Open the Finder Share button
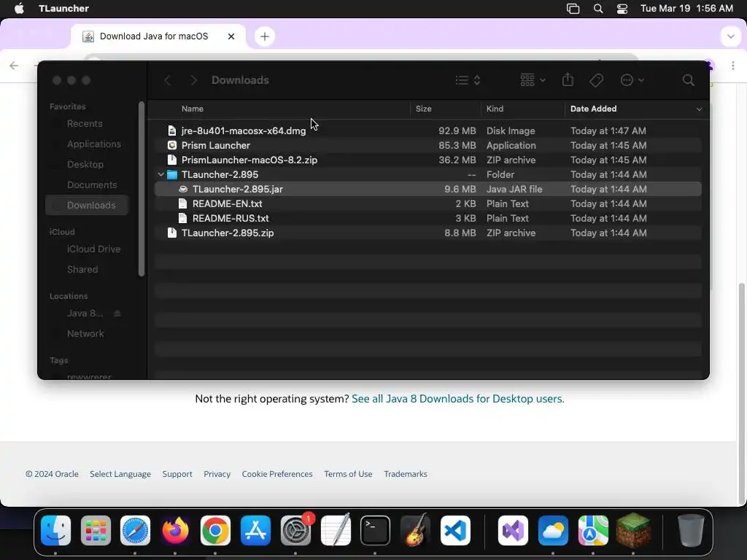 coord(568,79)
